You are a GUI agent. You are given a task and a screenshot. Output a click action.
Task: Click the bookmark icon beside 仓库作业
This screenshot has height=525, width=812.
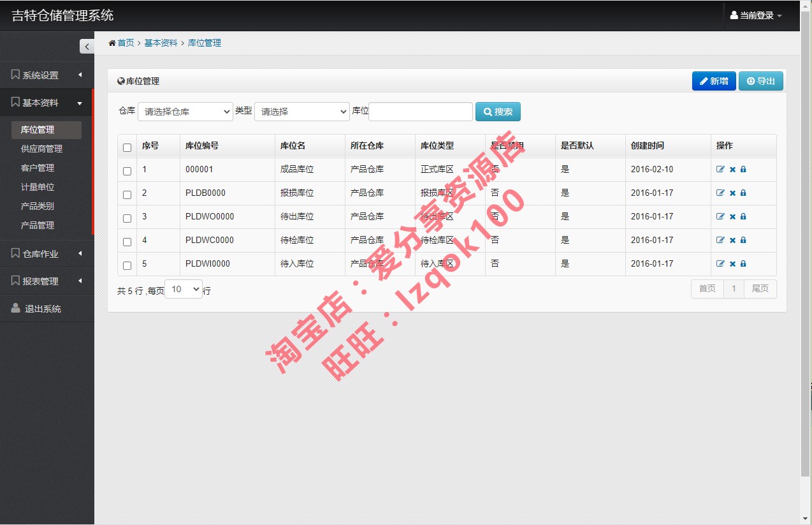[x=15, y=253]
